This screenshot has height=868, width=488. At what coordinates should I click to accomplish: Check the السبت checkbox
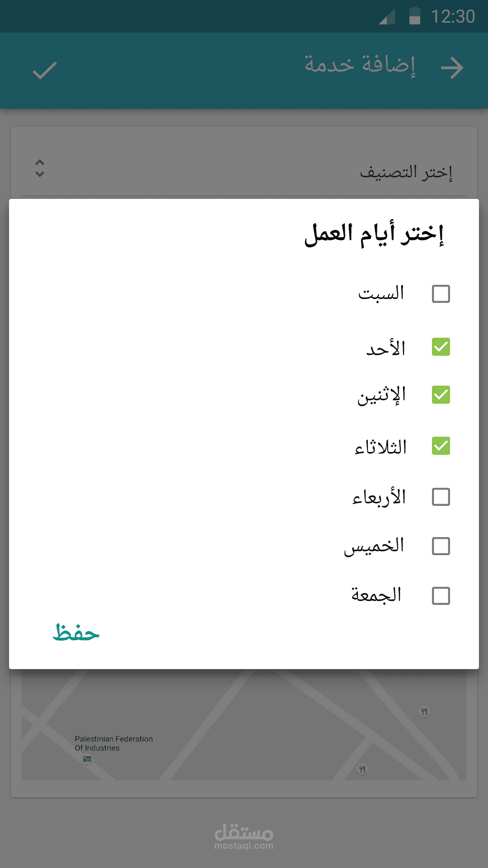click(x=441, y=294)
